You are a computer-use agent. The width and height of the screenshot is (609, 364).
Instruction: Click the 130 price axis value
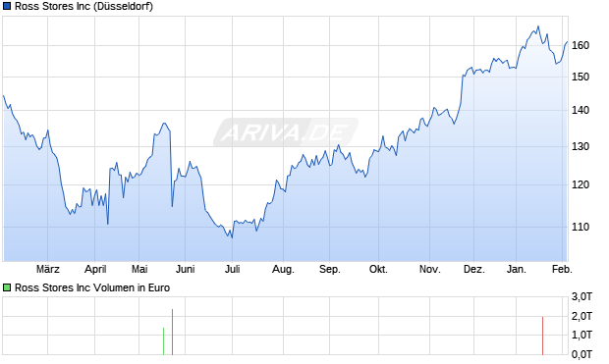pos(581,147)
